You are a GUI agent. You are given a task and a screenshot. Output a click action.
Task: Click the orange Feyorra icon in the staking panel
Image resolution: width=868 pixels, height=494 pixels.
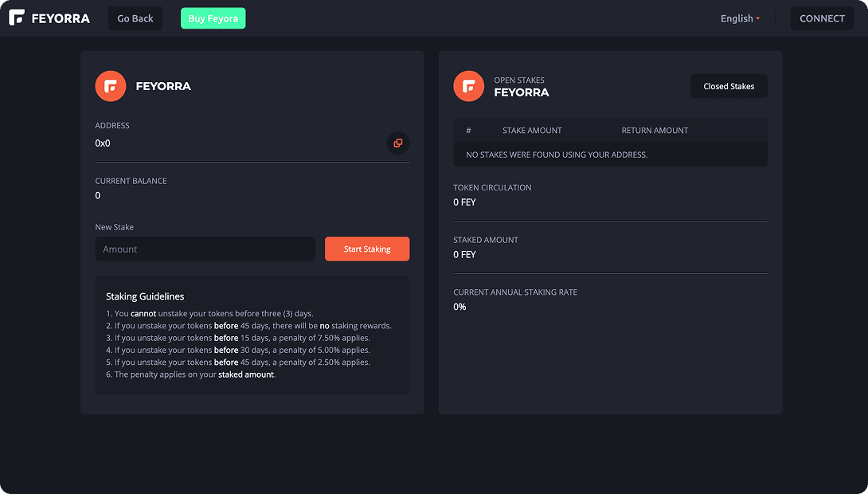tap(111, 86)
